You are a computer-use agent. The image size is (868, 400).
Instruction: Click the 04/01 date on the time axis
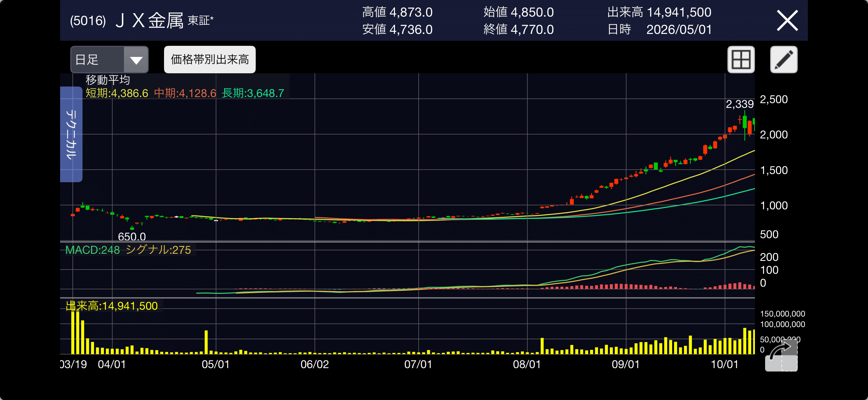[x=112, y=364]
